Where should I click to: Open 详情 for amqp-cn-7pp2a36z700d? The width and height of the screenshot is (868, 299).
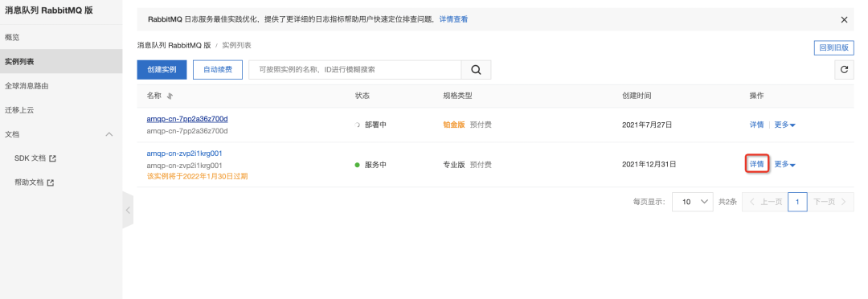click(757, 125)
